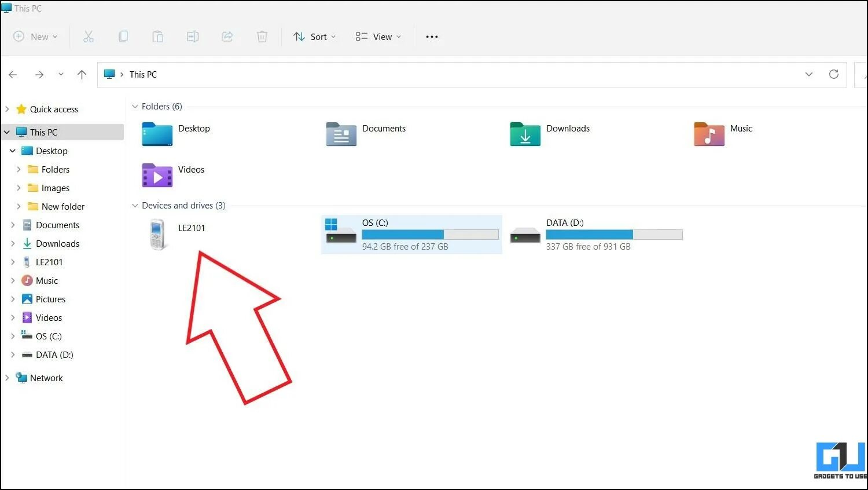Select the DATA (D:) drive icon
The image size is (868, 490).
[x=525, y=236]
